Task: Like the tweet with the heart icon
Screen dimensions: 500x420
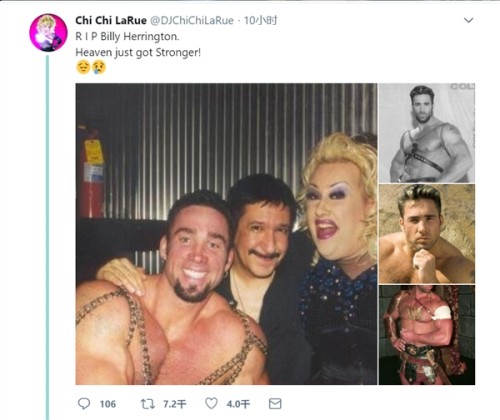Action: tap(211, 403)
